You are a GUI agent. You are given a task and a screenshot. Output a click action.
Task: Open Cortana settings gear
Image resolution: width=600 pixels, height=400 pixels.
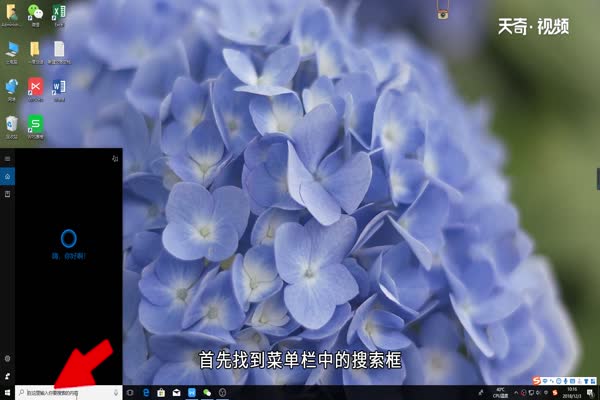point(7,359)
